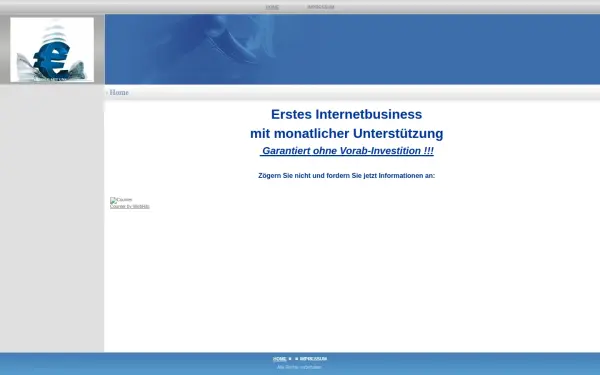Click the broken Counter image icon

121,200
